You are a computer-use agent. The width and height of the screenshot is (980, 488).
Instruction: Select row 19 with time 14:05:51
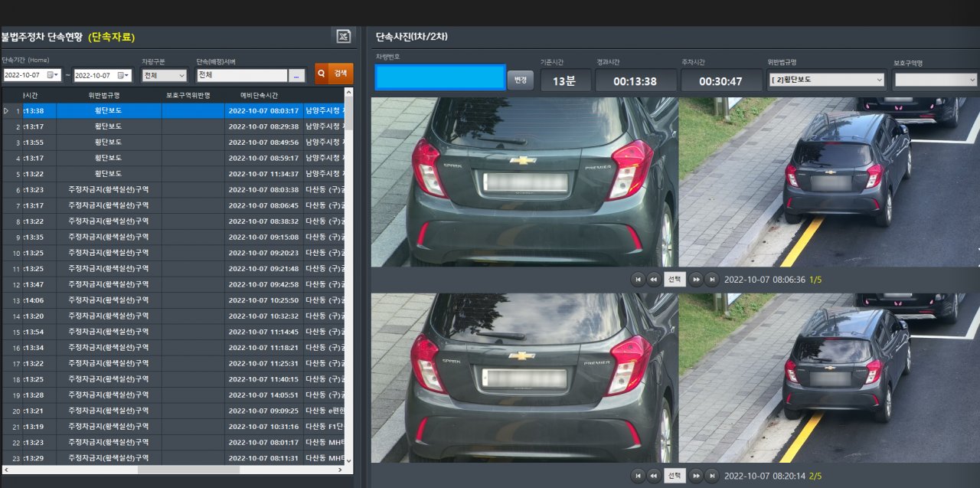pos(172,395)
